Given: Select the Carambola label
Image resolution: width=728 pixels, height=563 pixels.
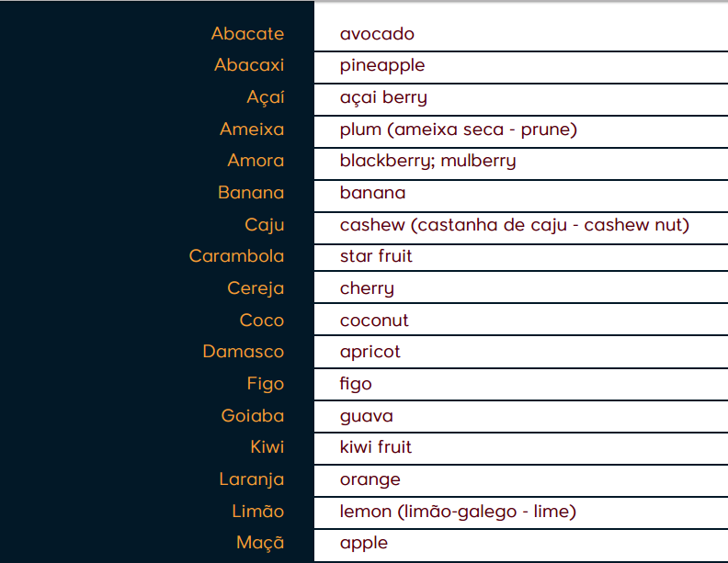Looking at the screenshot, I should coord(236,256).
